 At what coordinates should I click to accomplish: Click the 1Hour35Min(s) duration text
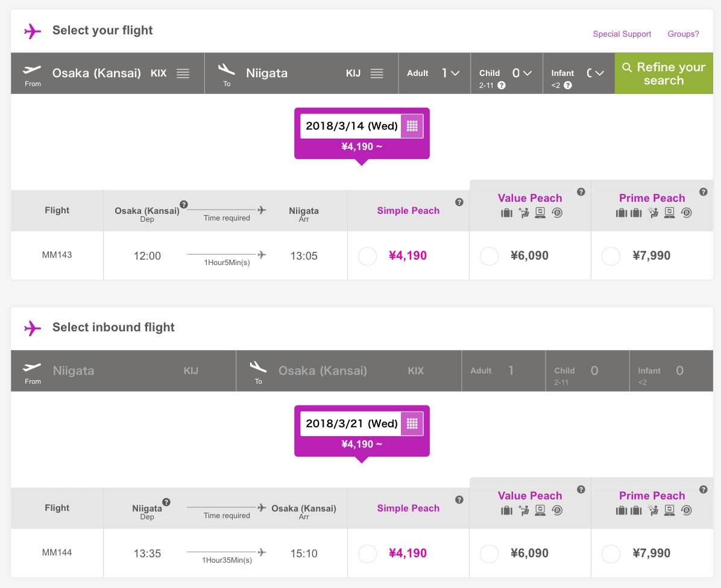tap(227, 560)
